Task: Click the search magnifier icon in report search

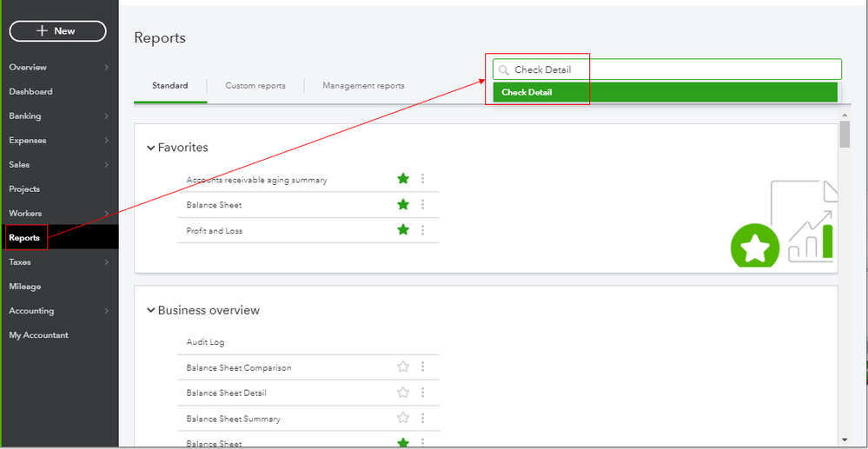Action: 504,70
